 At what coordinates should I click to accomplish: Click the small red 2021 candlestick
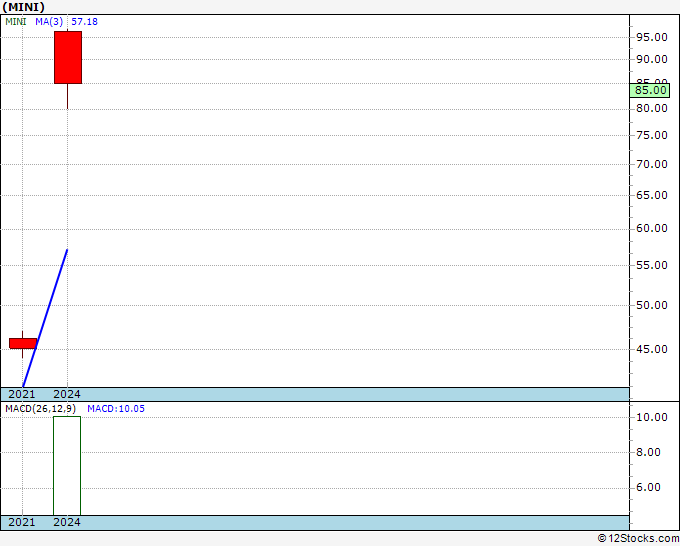[23, 343]
